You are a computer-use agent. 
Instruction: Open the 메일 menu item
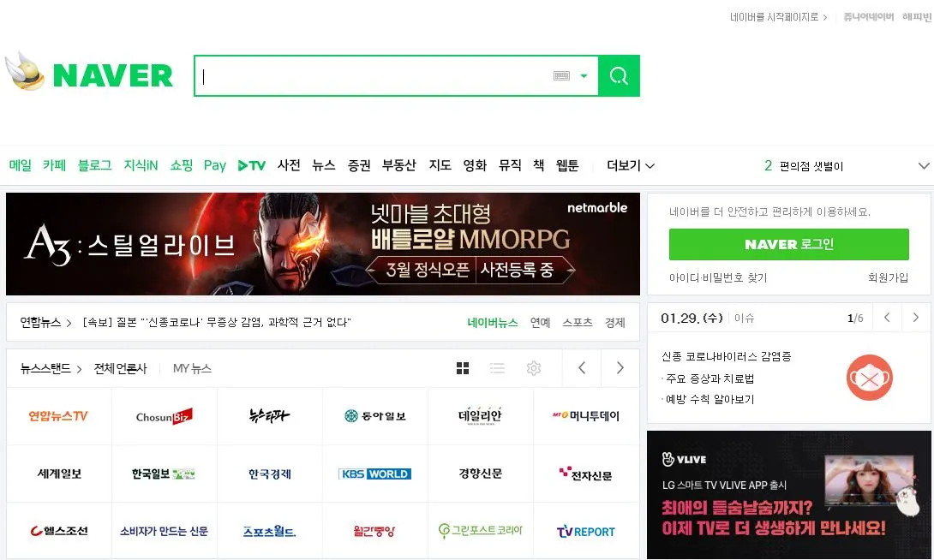pyautogui.click(x=21, y=165)
